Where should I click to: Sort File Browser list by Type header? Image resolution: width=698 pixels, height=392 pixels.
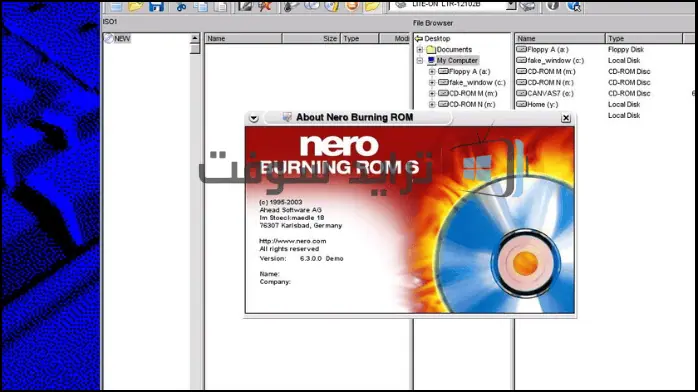pos(644,38)
